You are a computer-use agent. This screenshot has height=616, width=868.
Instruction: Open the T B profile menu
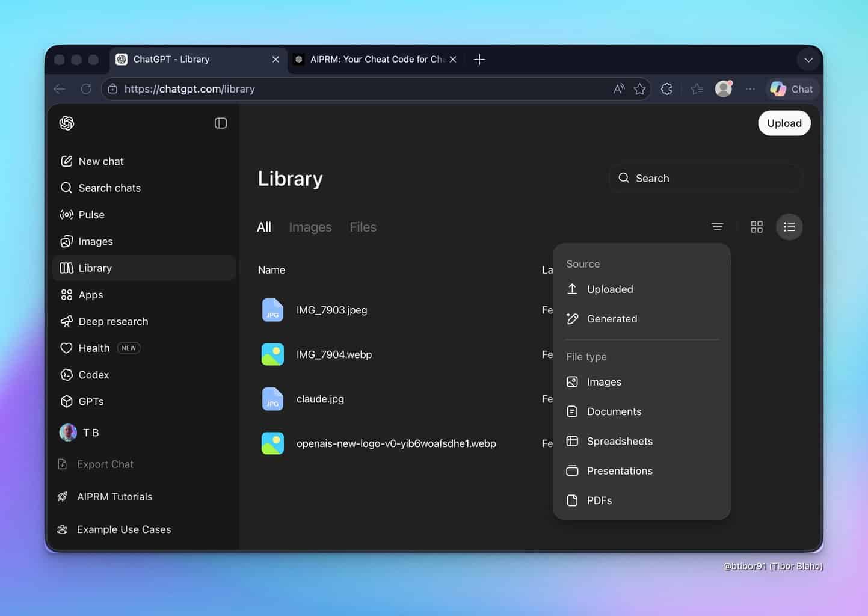click(x=79, y=433)
